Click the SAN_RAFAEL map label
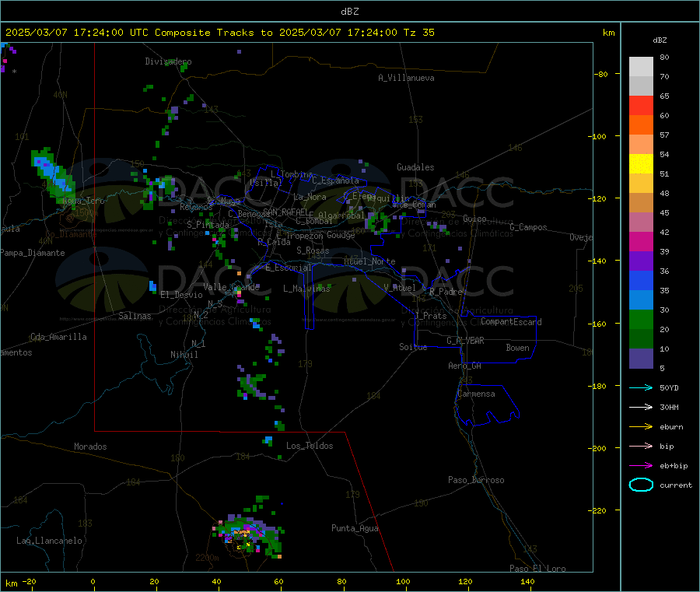700x592 pixels. 285,212
